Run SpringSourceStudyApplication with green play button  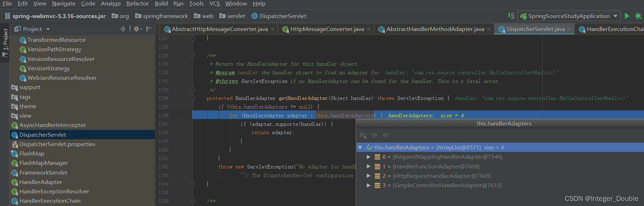(627, 16)
